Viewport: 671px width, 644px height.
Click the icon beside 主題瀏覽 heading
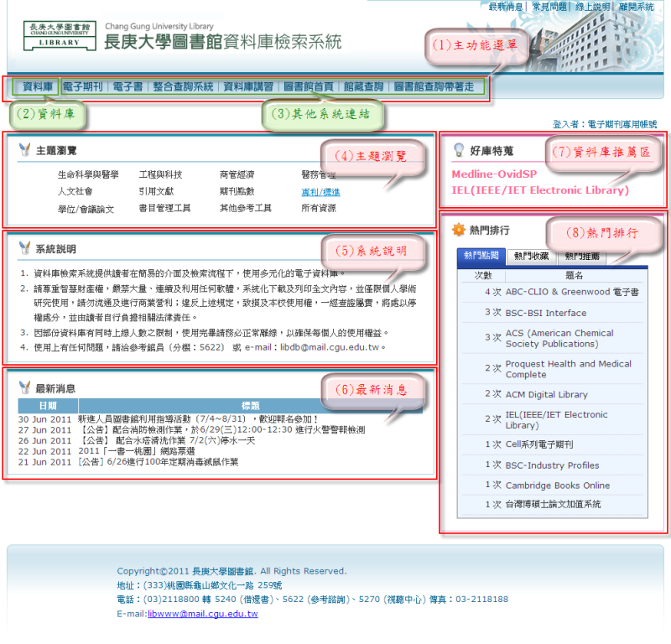pos(25,150)
